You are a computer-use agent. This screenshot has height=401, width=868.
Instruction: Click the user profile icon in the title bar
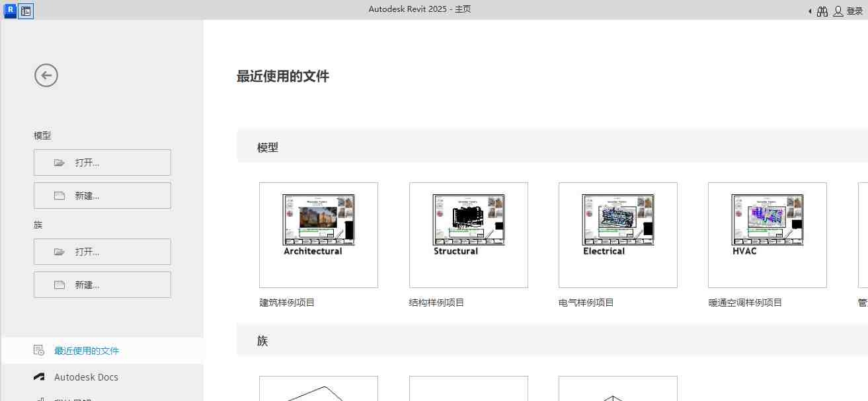839,11
